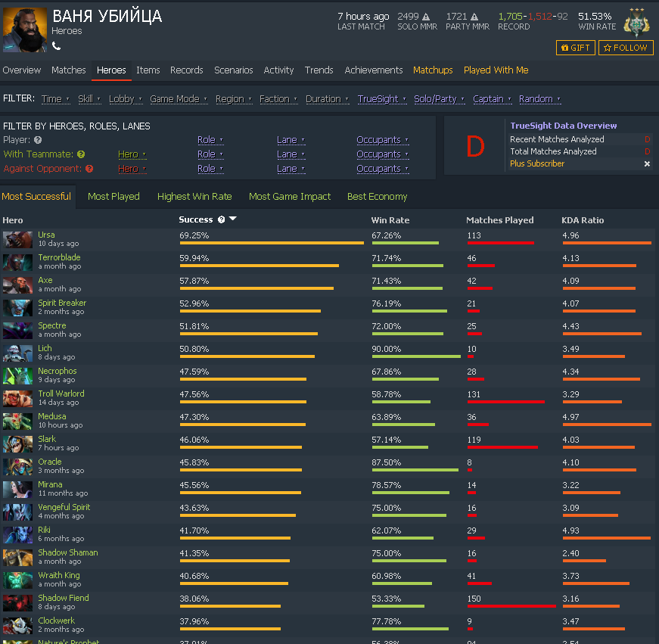The image size is (659, 644).
Task: Follow this player with FOLLOW button
Action: (626, 48)
